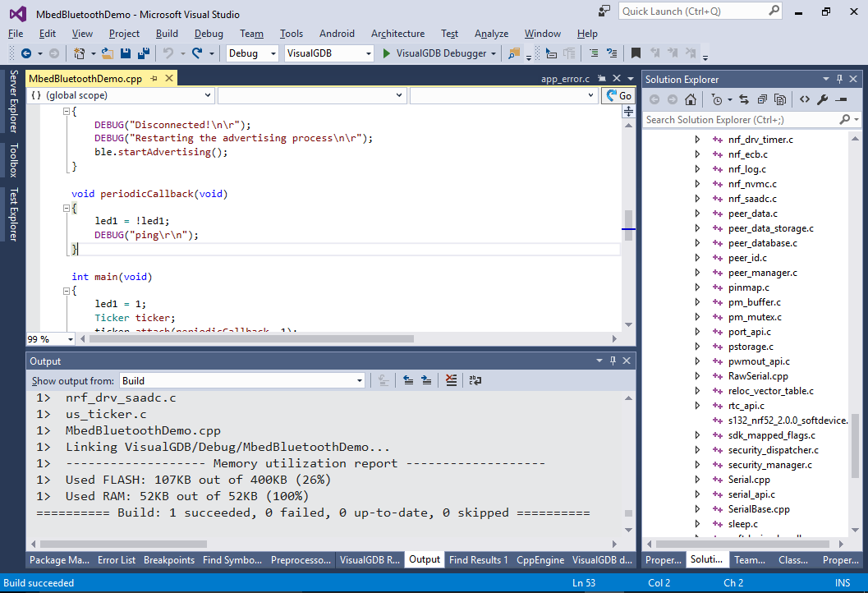Click the Output window horizontal scrollbar thumb
The image size is (868, 593).
pyautogui.click(x=123, y=544)
